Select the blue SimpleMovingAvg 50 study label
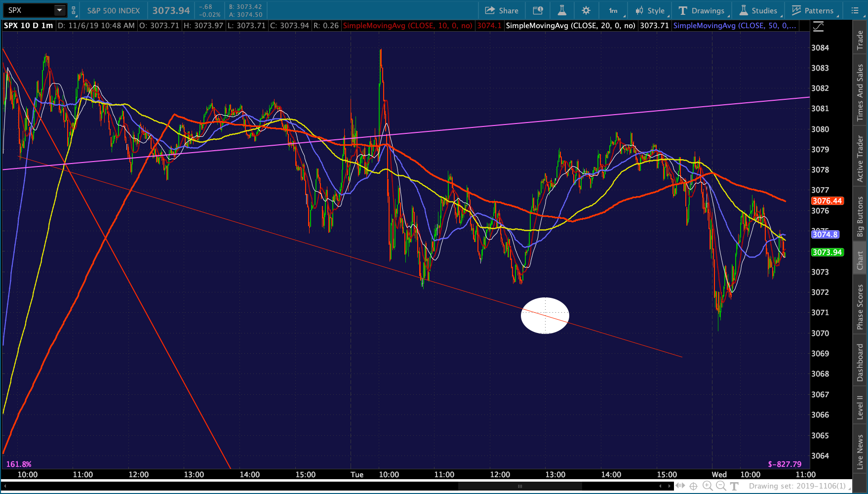 pyautogui.click(x=735, y=25)
